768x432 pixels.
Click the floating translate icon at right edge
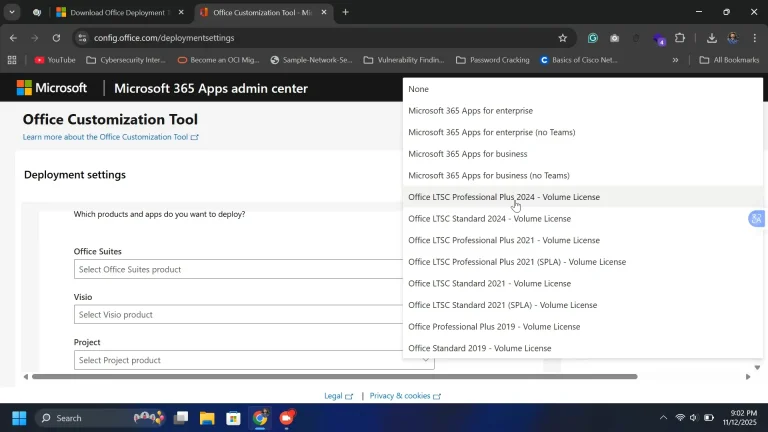coord(757,218)
